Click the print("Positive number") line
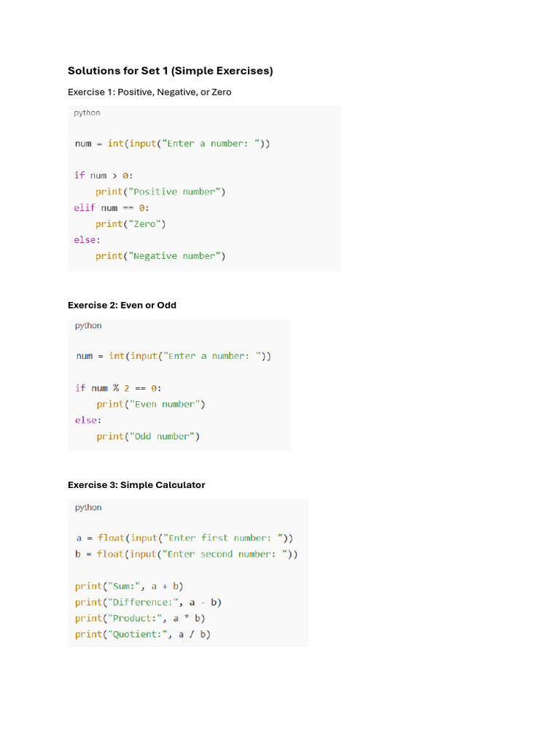Screen dimensions: 560x747 point(160,192)
